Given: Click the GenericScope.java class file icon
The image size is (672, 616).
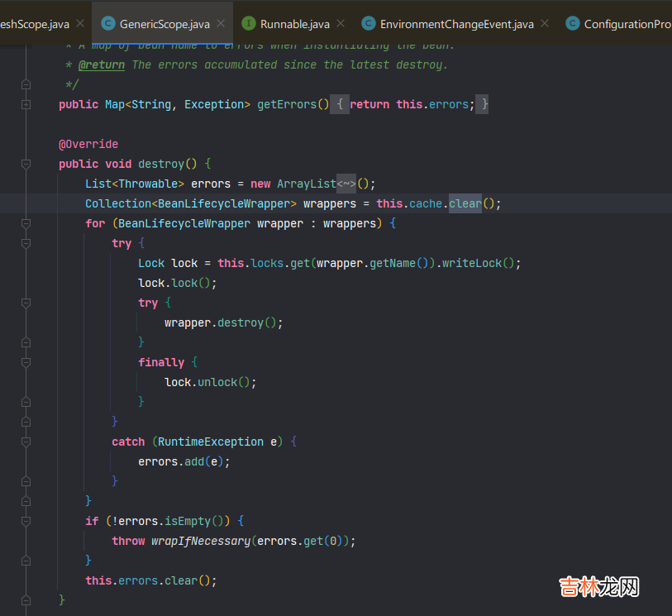Looking at the screenshot, I should (x=107, y=24).
